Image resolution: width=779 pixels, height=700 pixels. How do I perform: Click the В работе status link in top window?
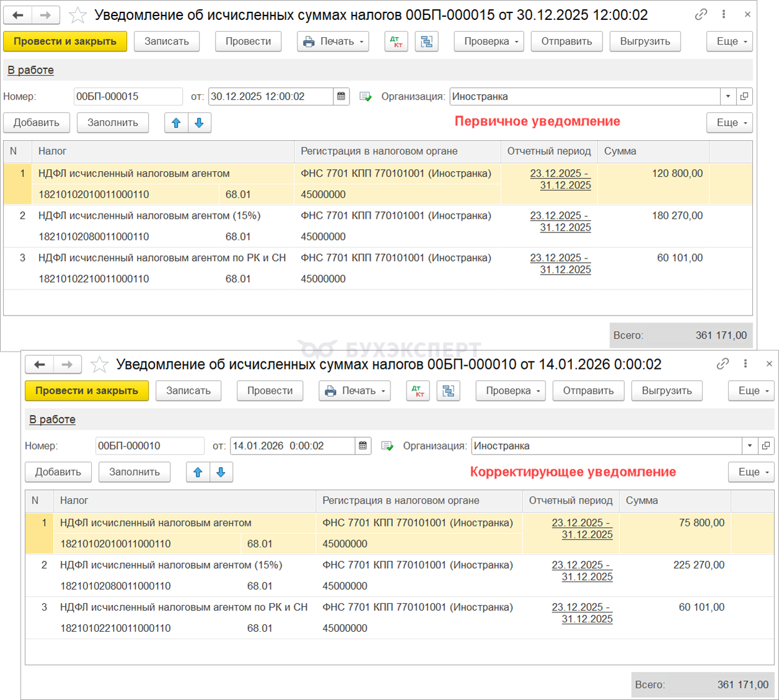tap(30, 70)
